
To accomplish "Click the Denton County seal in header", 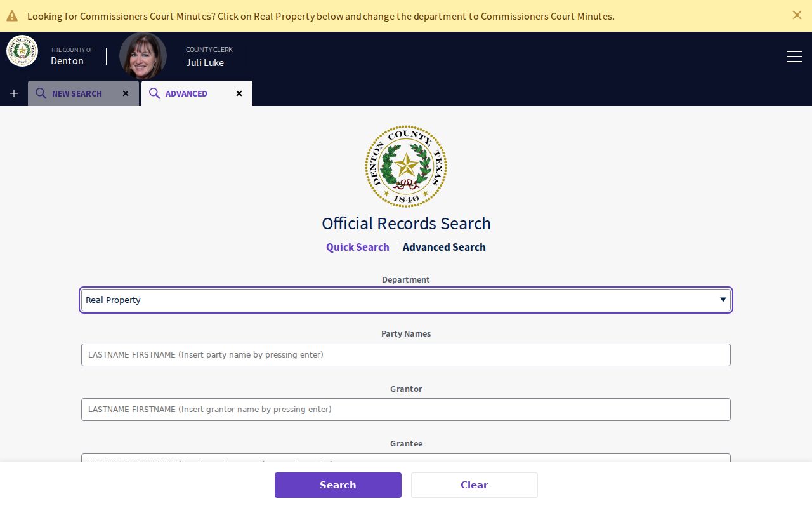I will pyautogui.click(x=22, y=51).
